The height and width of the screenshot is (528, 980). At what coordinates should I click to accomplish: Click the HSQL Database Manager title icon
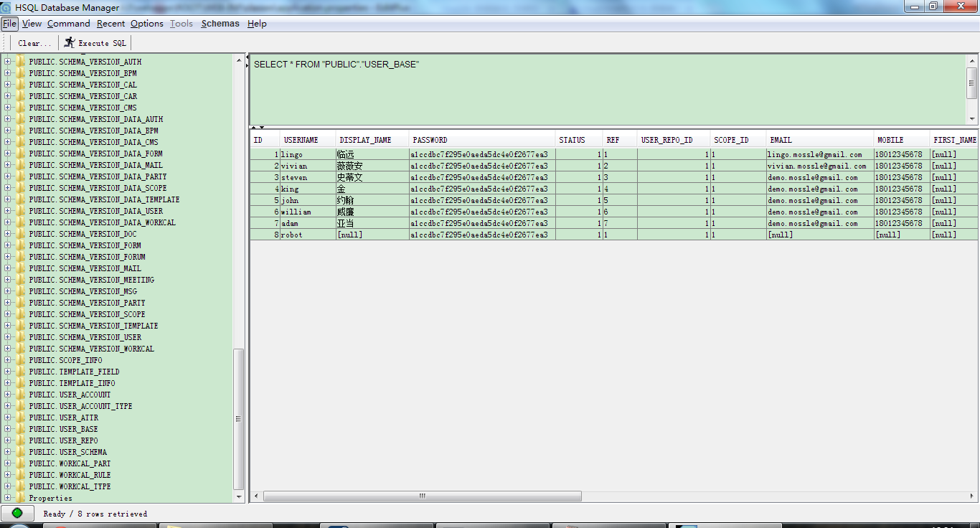tap(6, 7)
